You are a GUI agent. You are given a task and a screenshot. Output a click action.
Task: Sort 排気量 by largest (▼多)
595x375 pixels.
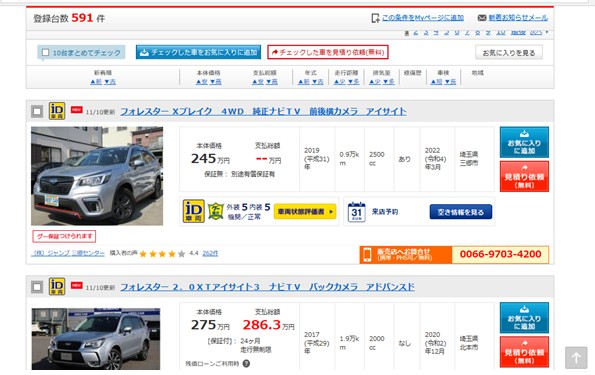(x=389, y=82)
